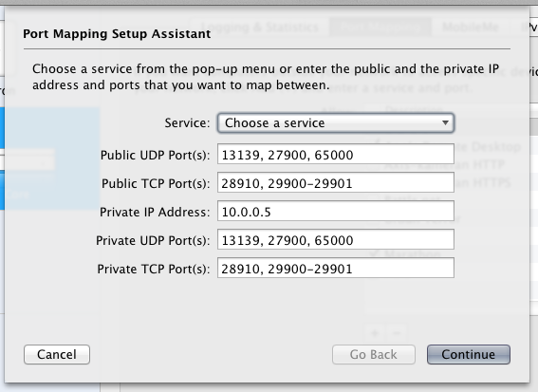Viewport: 538px width, 392px height.
Task: Click the Go Back button
Action: coord(374,355)
